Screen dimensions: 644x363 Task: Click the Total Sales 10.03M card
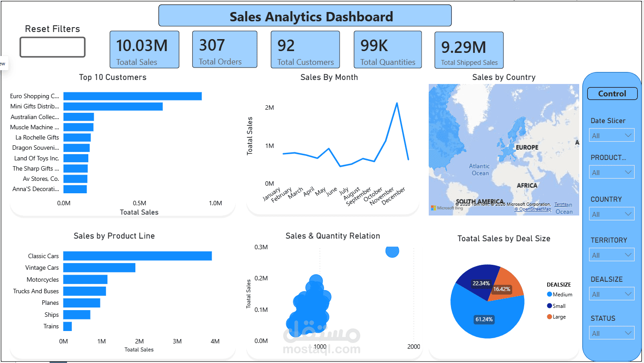(144, 50)
